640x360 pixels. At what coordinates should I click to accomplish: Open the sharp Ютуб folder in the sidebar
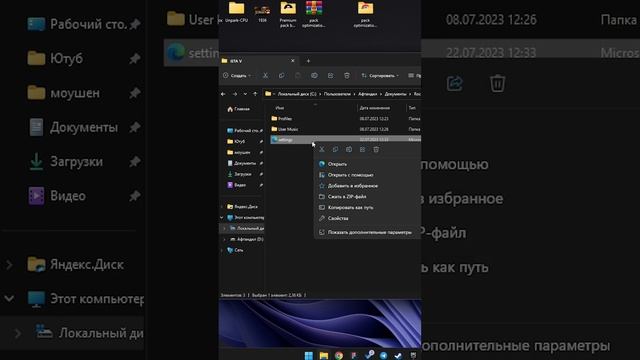(x=244, y=141)
